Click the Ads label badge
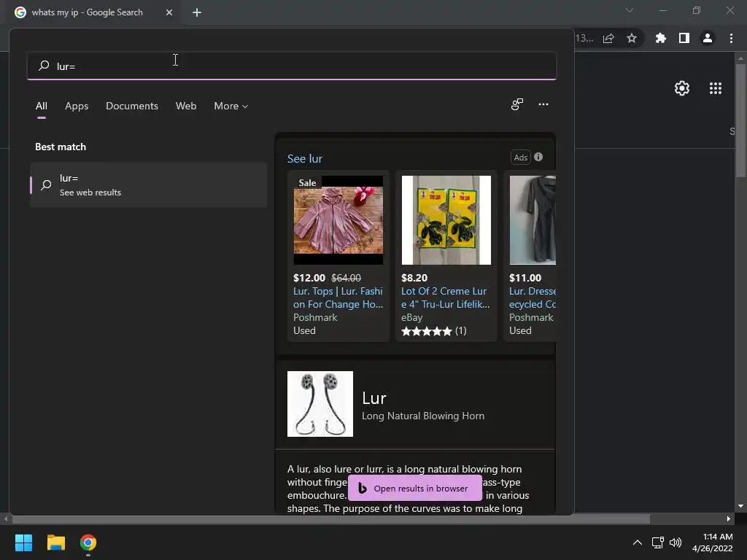This screenshot has height=560, width=747. (521, 157)
